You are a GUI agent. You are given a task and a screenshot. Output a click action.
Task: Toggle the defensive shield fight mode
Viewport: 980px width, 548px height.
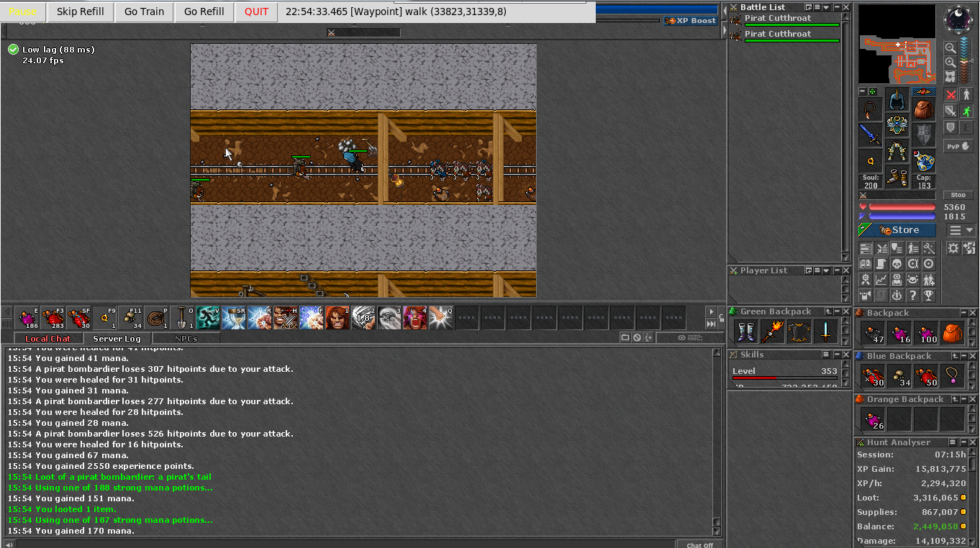click(x=950, y=127)
